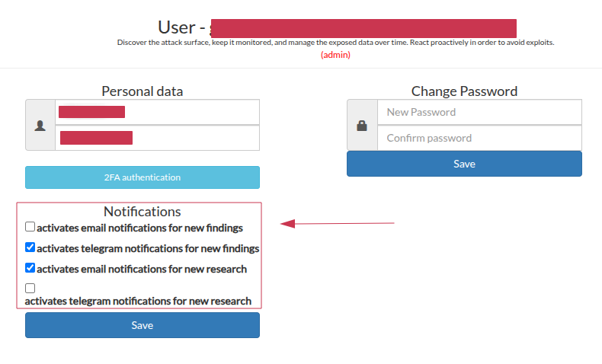602x364 pixels.
Task: Uncheck telegram notifications for new findings
Action: coord(30,247)
